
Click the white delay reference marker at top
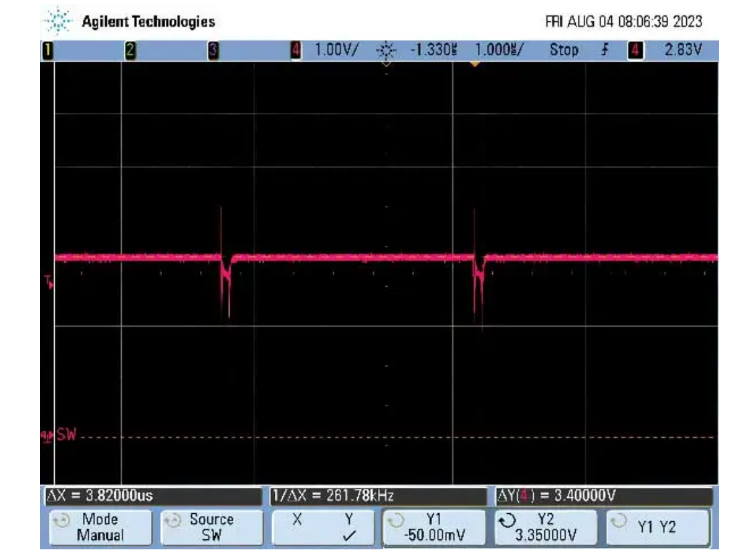click(386, 63)
